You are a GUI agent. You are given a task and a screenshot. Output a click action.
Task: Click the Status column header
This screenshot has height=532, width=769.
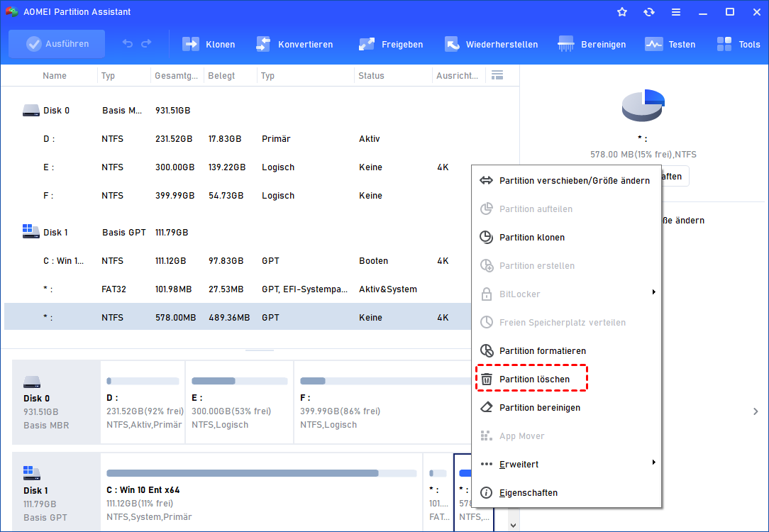[371, 75]
